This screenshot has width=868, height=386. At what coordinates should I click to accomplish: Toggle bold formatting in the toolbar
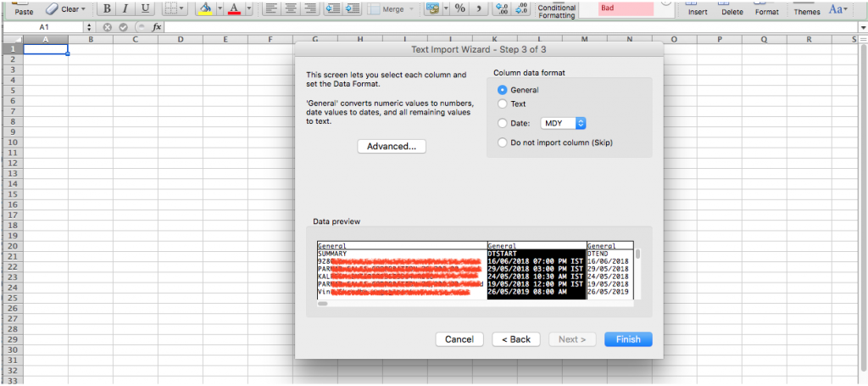(x=108, y=8)
